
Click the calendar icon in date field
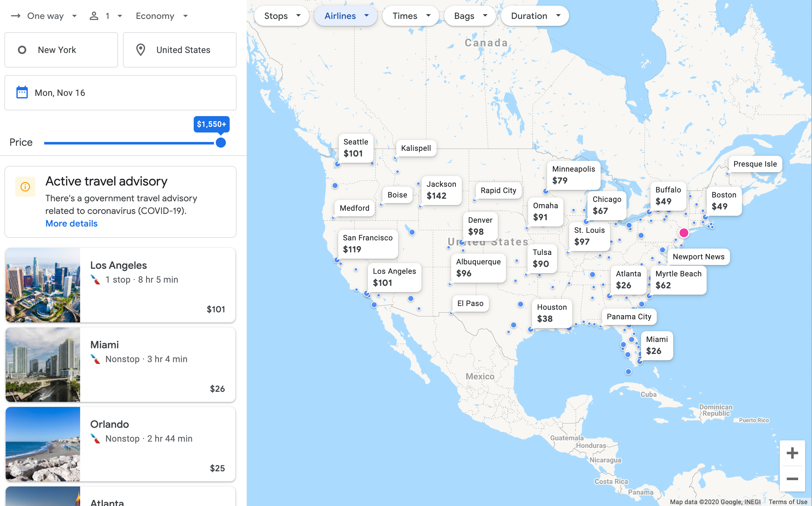coord(22,92)
